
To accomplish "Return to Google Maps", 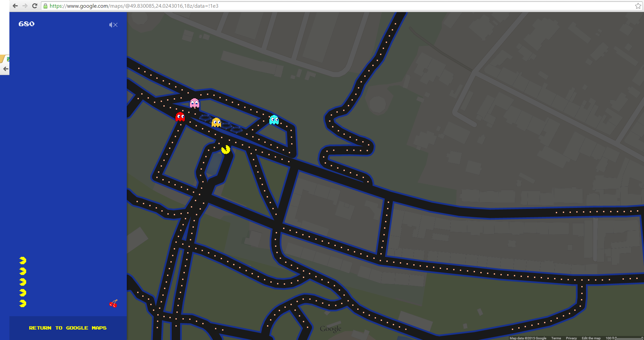I will coord(68,328).
